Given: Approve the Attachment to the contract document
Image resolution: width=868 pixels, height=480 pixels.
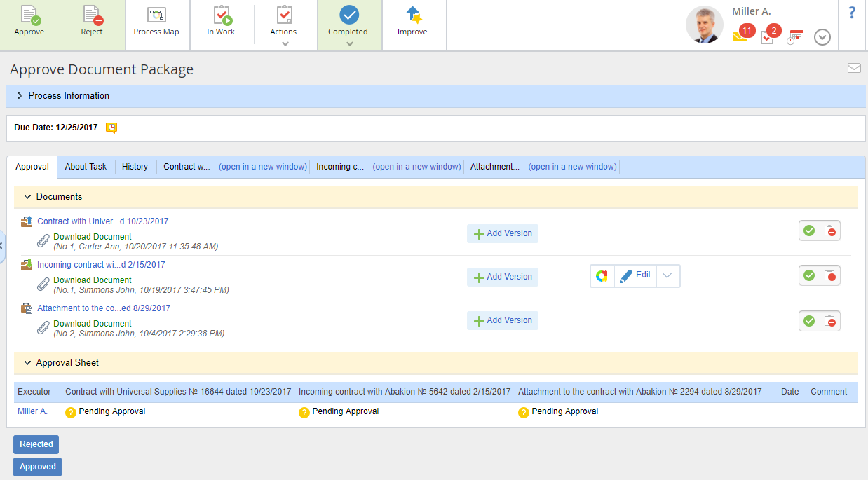Looking at the screenshot, I should (x=809, y=321).
